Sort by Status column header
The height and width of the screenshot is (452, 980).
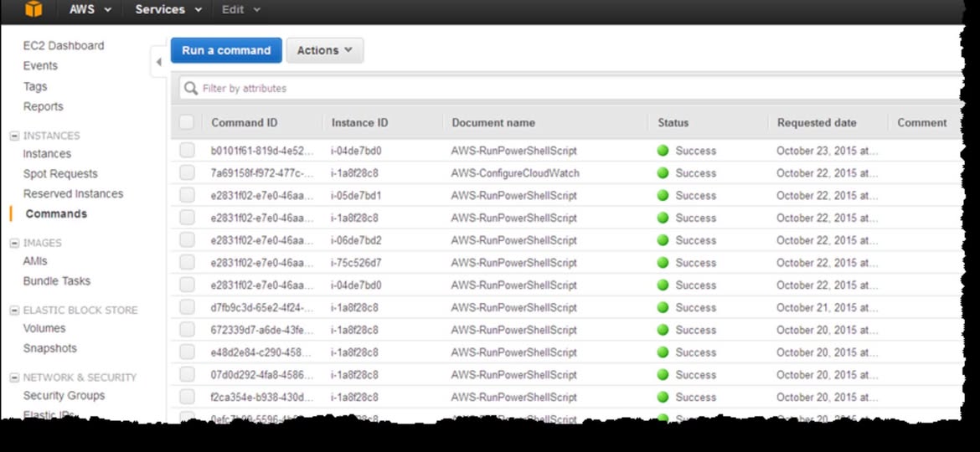673,123
